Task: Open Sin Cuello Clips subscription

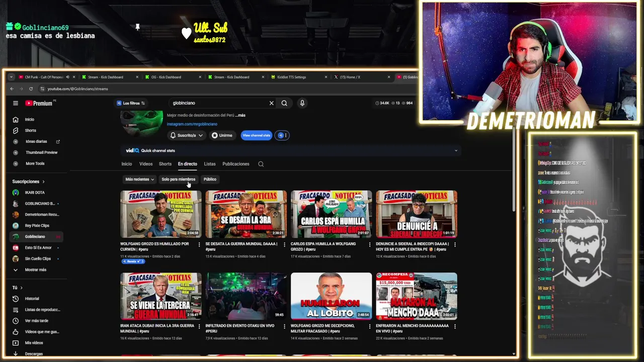Action: pyautogui.click(x=37, y=259)
